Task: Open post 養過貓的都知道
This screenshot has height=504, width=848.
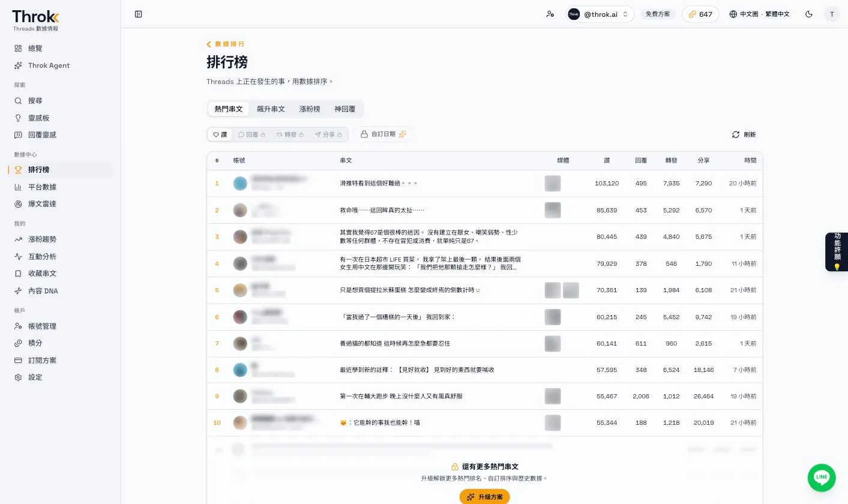Action: (395, 344)
